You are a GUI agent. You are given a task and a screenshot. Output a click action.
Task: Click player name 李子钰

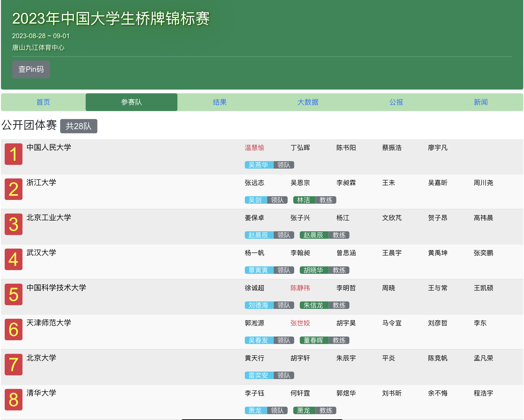click(x=254, y=393)
